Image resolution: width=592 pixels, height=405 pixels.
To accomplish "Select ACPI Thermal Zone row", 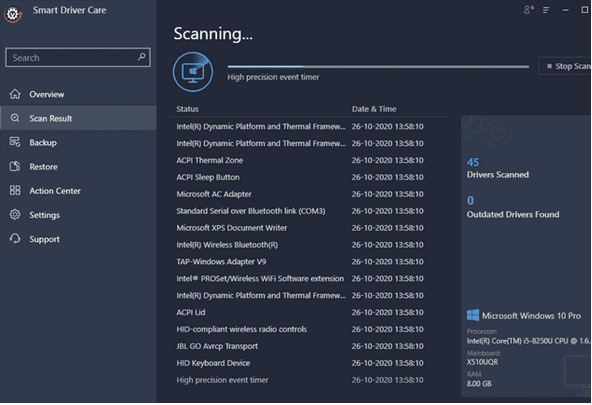I will [x=310, y=160].
